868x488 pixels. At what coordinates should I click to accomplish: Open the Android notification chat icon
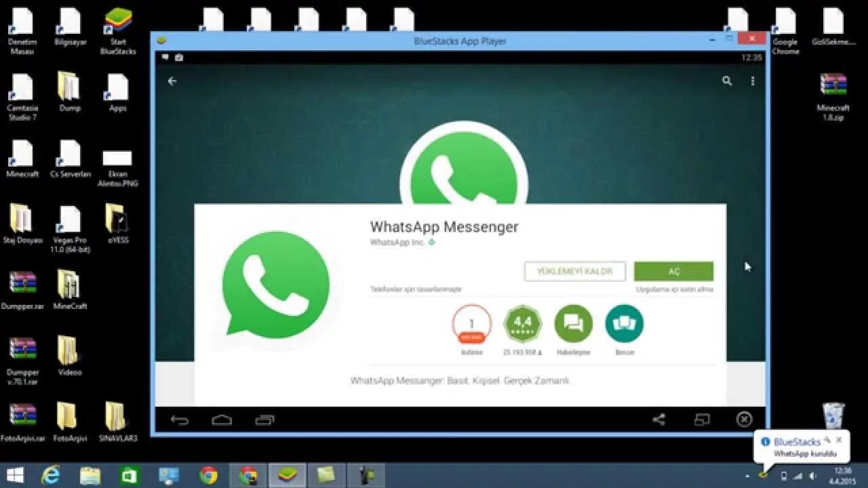coord(165,58)
